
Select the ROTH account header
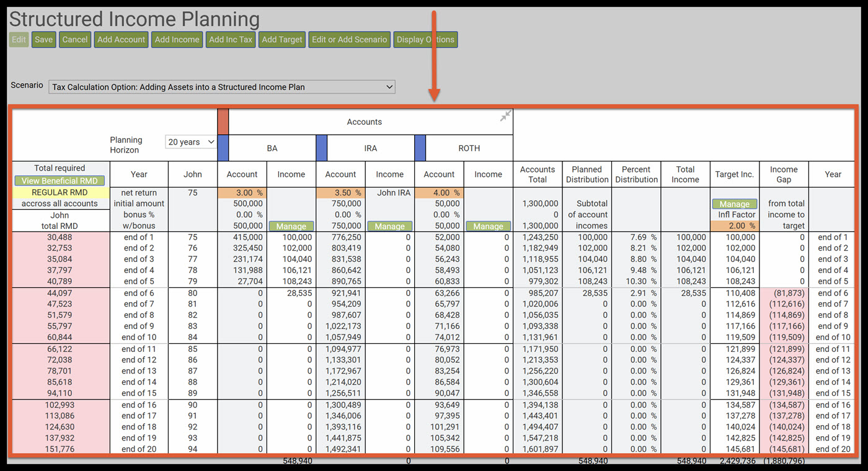click(x=469, y=148)
